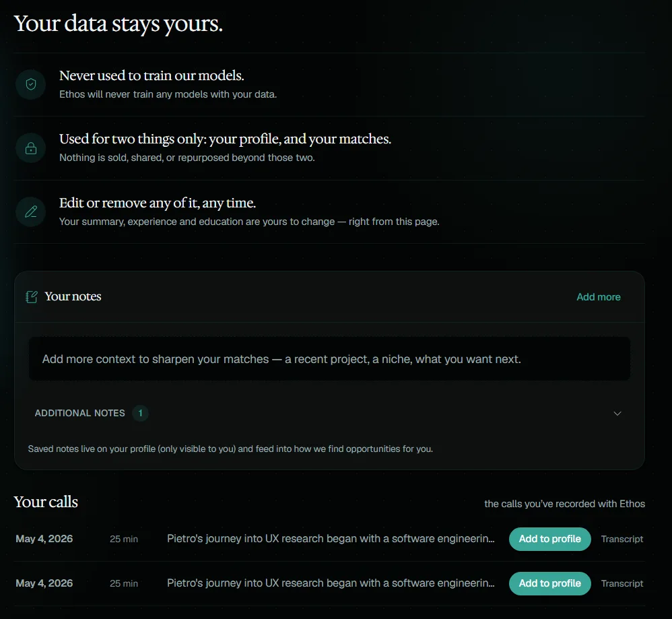Click Add to profile for the first call
This screenshot has height=619, width=672.
(550, 539)
